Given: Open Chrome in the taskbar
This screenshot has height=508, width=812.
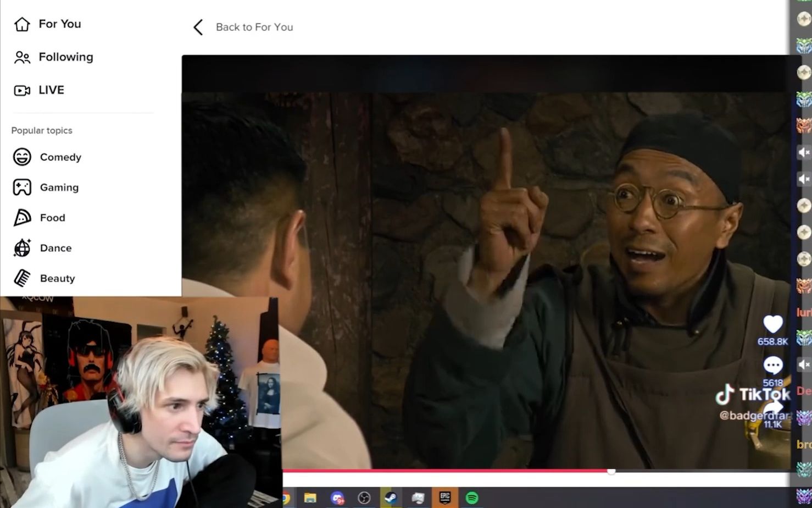Looking at the screenshot, I should [285, 498].
